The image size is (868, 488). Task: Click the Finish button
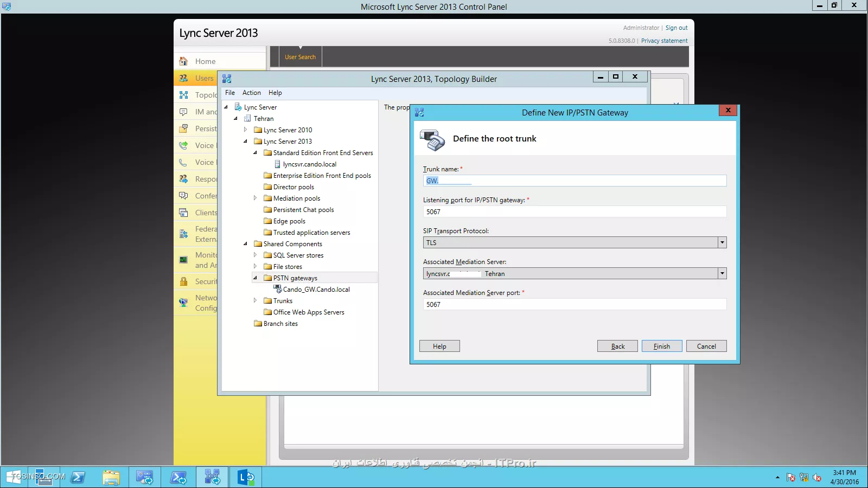662,346
